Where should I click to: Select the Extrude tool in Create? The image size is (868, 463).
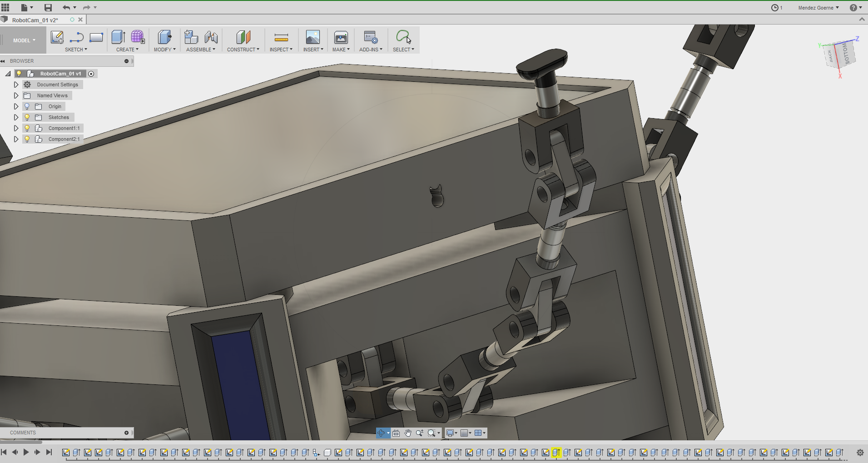click(118, 37)
